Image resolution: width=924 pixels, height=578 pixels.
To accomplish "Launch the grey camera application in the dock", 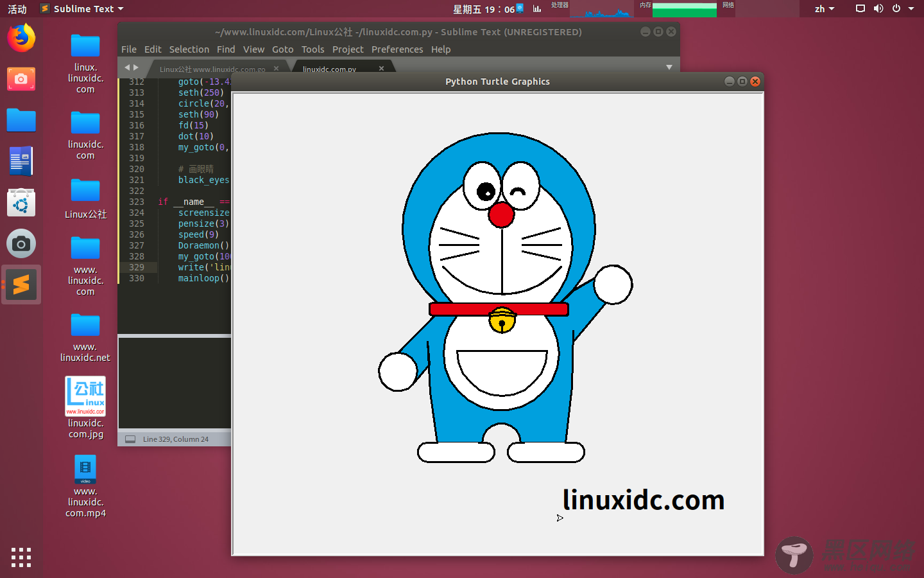I will pyautogui.click(x=21, y=244).
